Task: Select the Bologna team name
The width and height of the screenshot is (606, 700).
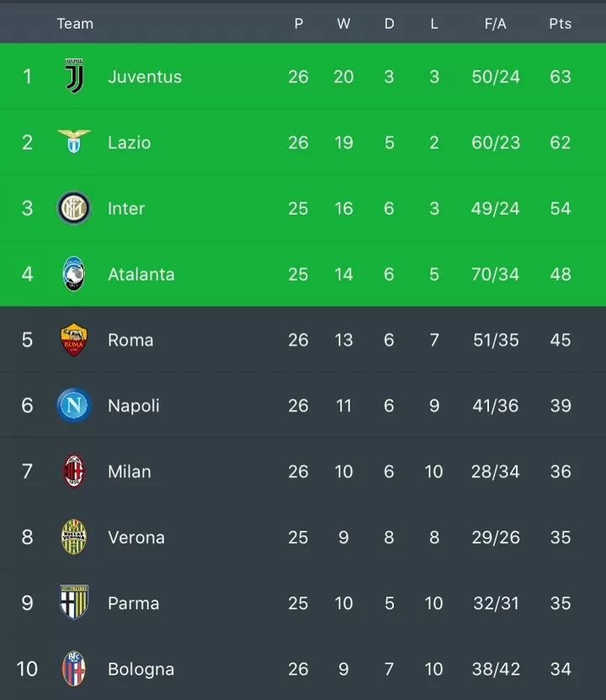Action: (x=141, y=669)
